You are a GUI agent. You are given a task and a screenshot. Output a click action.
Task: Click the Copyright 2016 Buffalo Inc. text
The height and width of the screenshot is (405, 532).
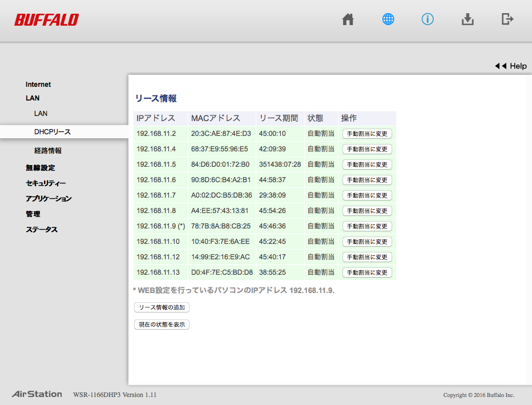click(x=479, y=395)
